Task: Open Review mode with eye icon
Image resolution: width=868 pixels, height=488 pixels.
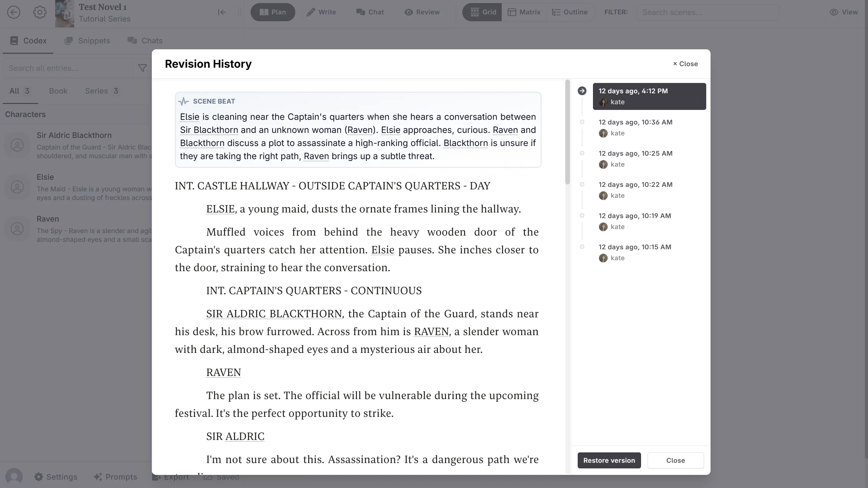Action: click(x=422, y=12)
